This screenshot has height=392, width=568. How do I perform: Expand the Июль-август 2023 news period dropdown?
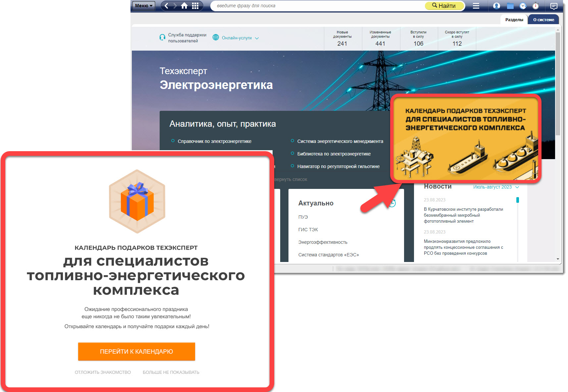click(496, 187)
